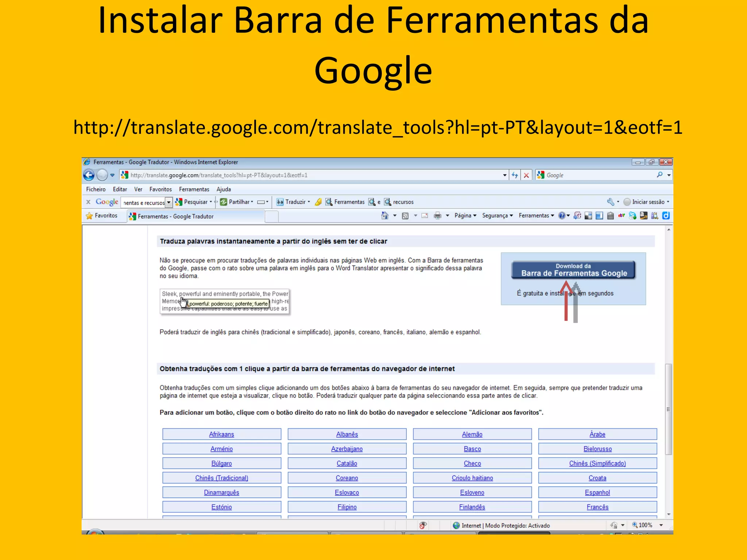Open a new tab with blank tab button
Screen dimensions: 747x560
click(271, 217)
